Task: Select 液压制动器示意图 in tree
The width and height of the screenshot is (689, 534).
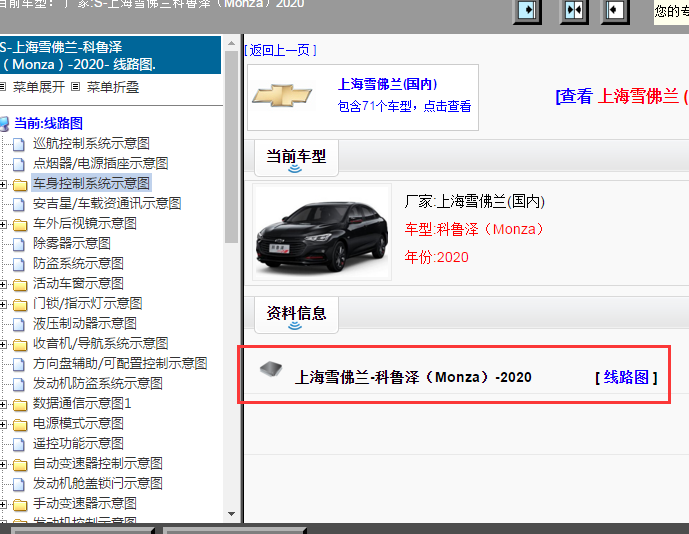Action: (x=85, y=323)
